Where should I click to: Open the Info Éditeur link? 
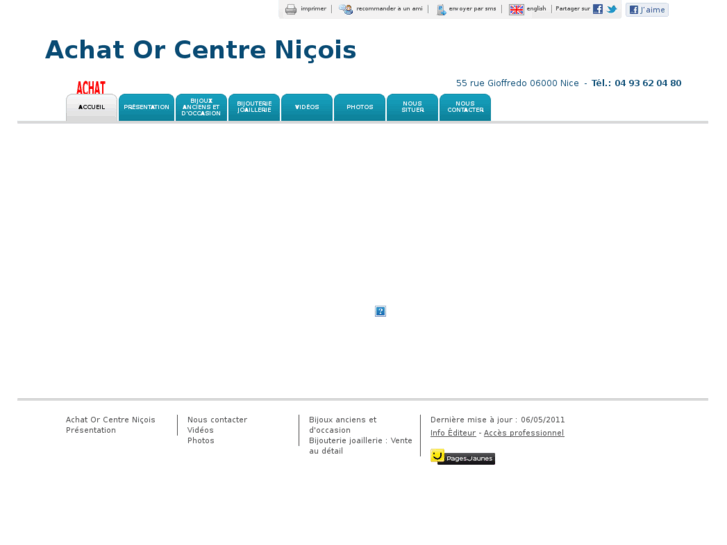[453, 433]
